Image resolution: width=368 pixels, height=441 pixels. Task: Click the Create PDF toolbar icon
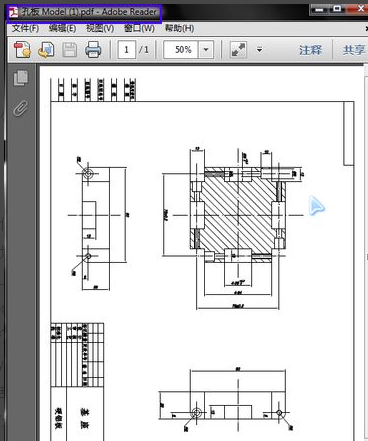(x=22, y=50)
